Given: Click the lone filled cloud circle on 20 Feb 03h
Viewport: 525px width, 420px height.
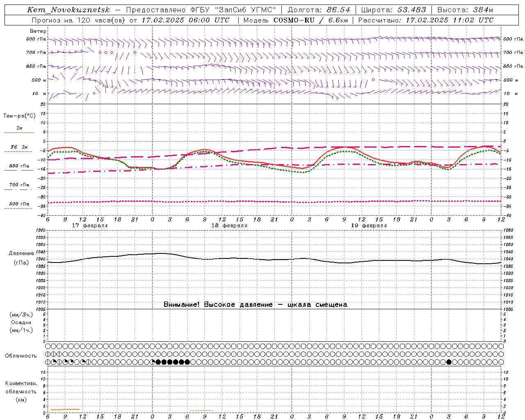Looking at the screenshot, I should click(x=449, y=362).
